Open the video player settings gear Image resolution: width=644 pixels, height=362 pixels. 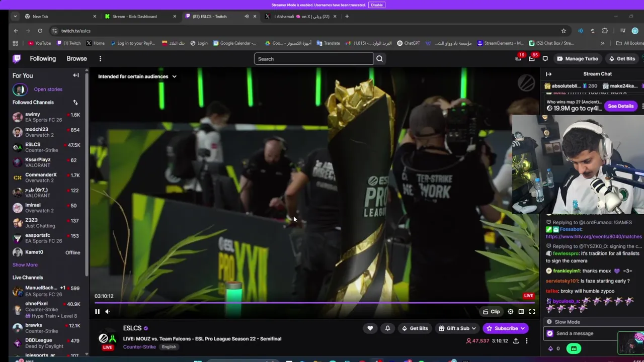511,312
